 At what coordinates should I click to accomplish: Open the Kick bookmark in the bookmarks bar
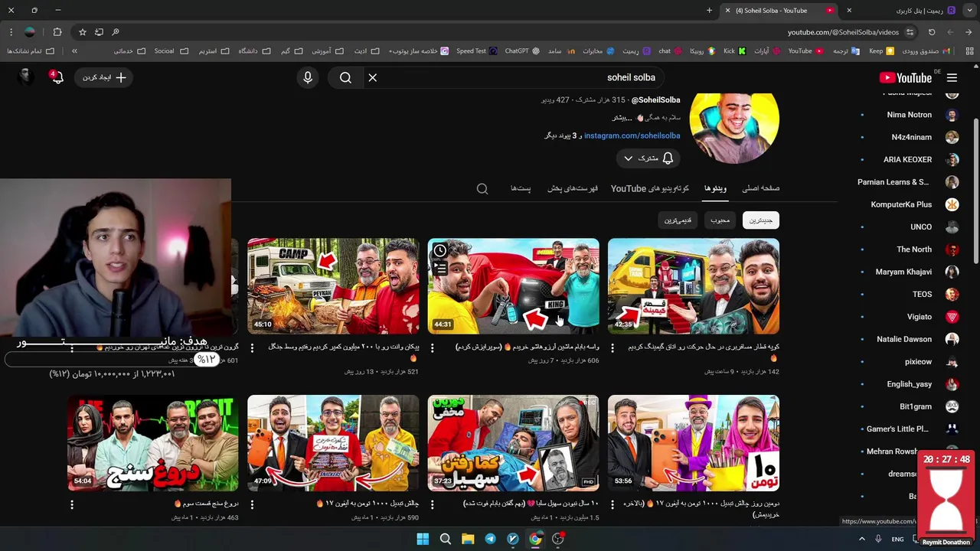(734, 51)
